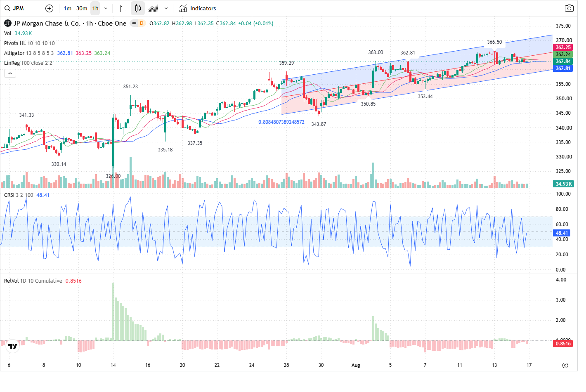Click the Vol 34.93K legend value
This screenshot has height=392, width=586.
(x=23, y=33)
